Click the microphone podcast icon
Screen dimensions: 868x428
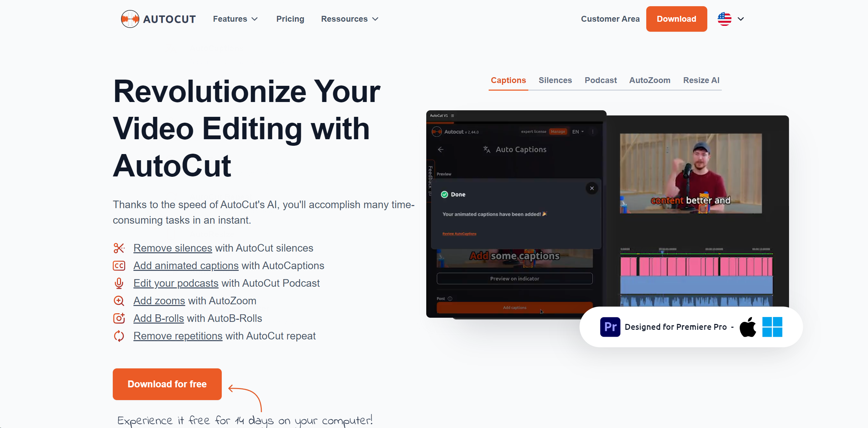[119, 283]
